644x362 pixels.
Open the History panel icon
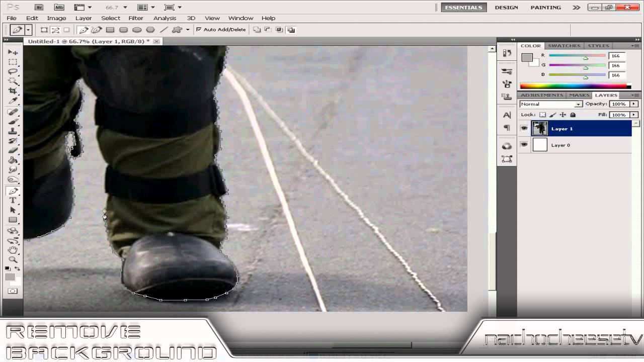(x=507, y=53)
